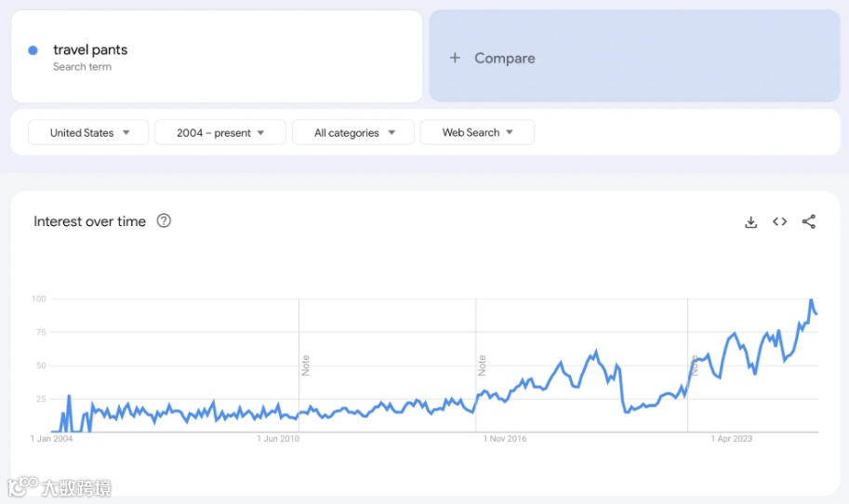849x504 pixels.
Task: Expand the 2004 – present time range
Action: [220, 133]
